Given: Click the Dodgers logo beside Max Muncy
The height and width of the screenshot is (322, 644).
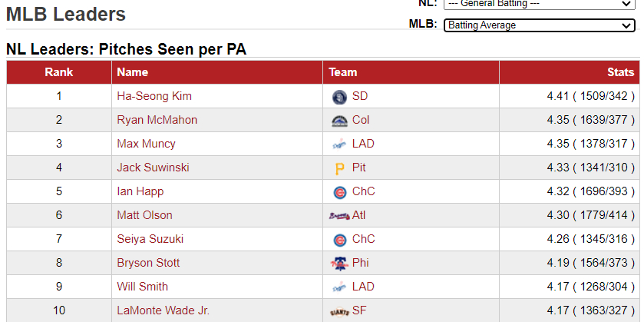Looking at the screenshot, I should coord(340,144).
